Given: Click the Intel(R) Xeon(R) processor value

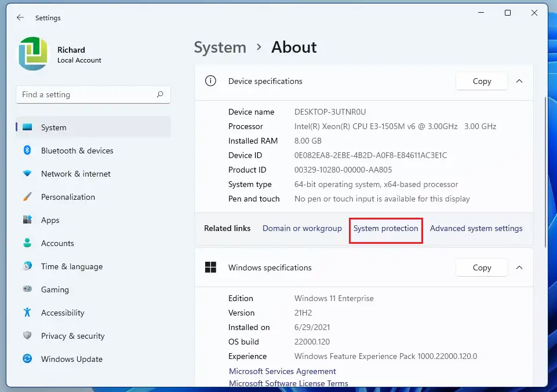Looking at the screenshot, I should coord(395,126).
